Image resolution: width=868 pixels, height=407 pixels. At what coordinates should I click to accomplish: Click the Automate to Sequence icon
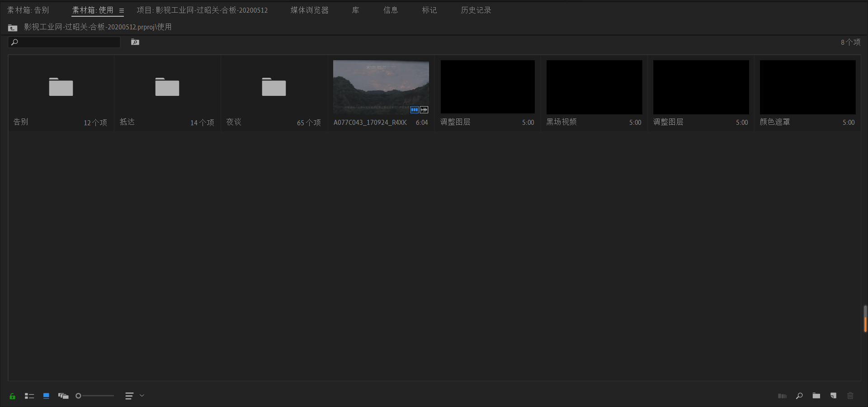tap(782, 396)
